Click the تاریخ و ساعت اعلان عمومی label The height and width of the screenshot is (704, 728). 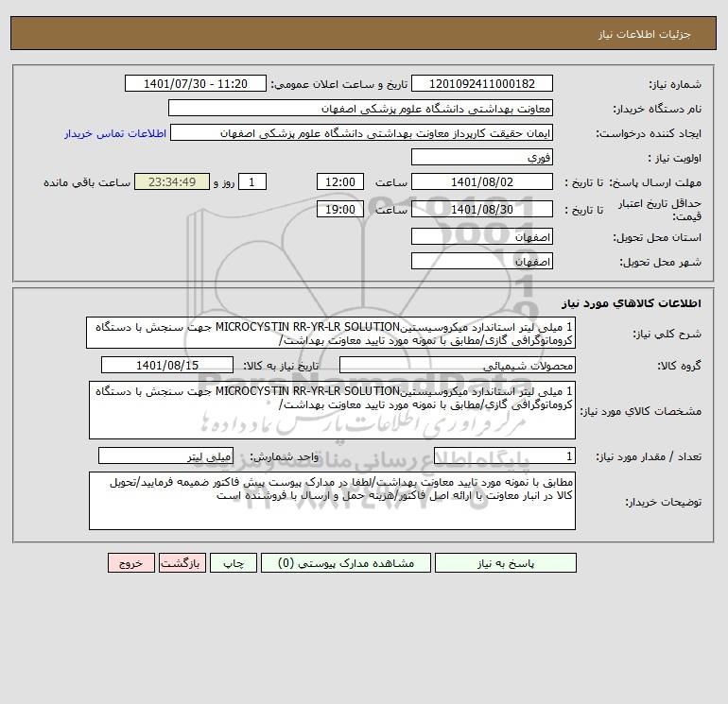click(338, 84)
